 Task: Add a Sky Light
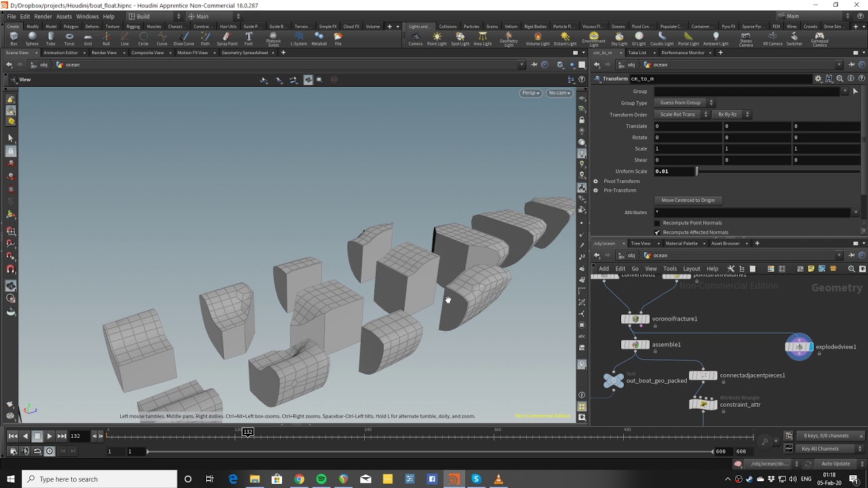point(619,39)
